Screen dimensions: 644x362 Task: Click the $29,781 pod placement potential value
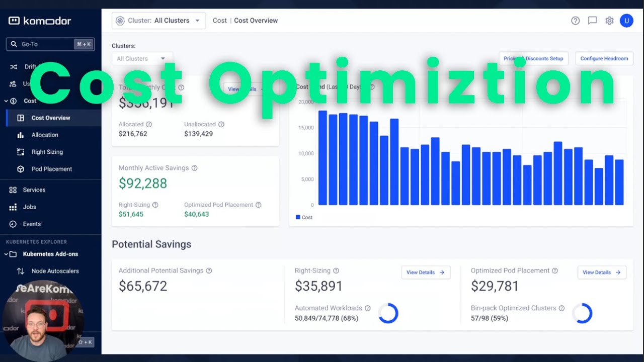click(x=495, y=286)
